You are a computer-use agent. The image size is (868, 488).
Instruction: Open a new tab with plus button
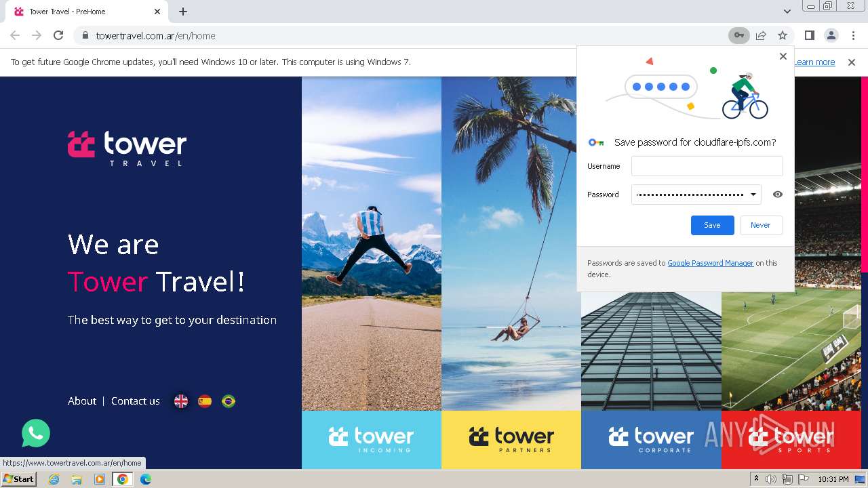click(x=183, y=12)
